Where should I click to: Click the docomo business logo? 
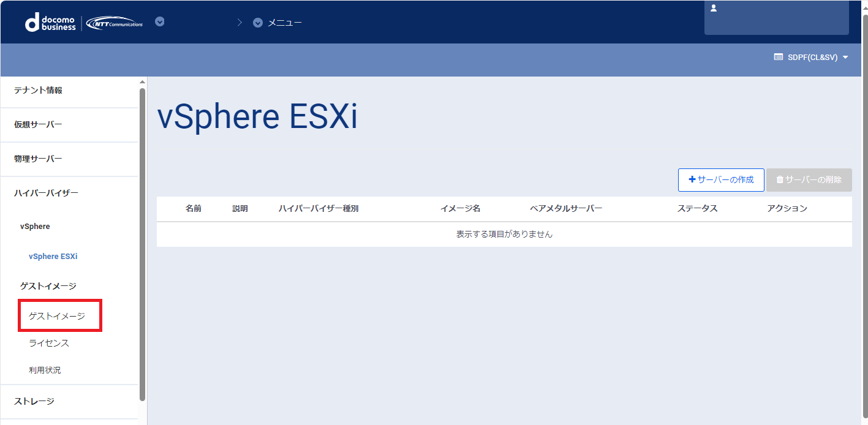tap(50, 23)
